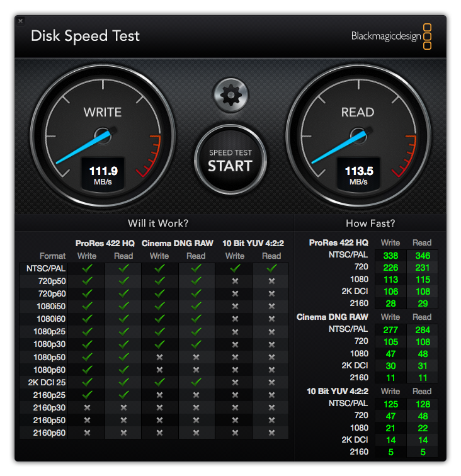The width and height of the screenshot is (461, 476).
Task: Select the 113.5 MB/s read readout
Action: coord(358,174)
